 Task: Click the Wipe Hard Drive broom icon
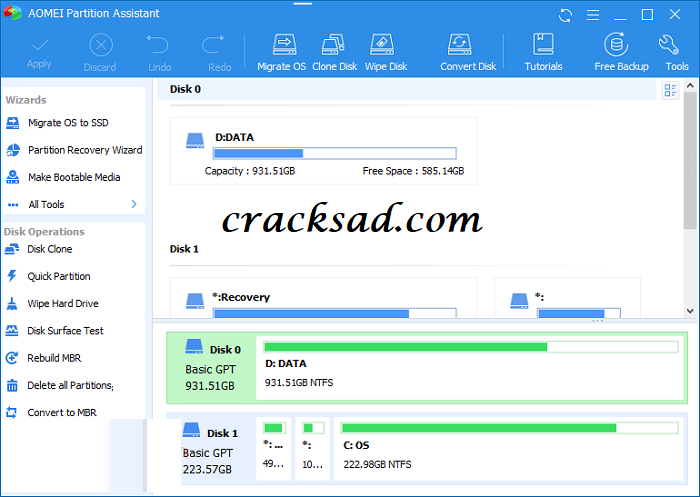(x=12, y=304)
